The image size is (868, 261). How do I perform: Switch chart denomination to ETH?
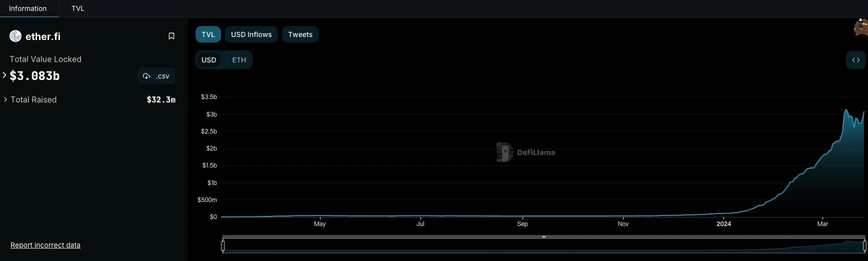(x=239, y=60)
